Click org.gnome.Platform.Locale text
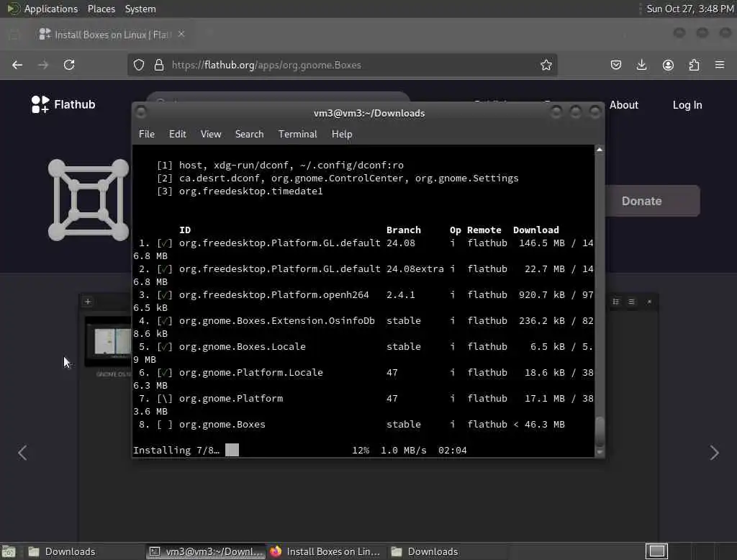This screenshot has width=737, height=560. (x=250, y=372)
